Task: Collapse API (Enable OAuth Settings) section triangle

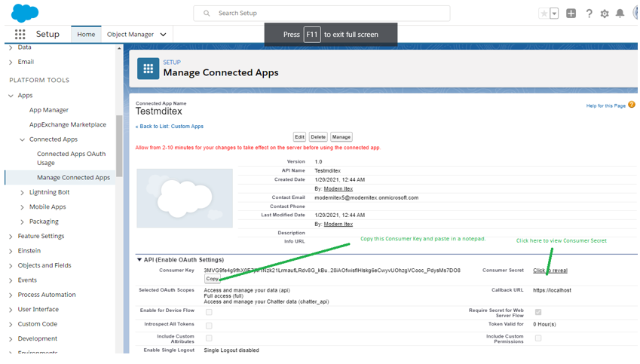Action: pos(139,259)
